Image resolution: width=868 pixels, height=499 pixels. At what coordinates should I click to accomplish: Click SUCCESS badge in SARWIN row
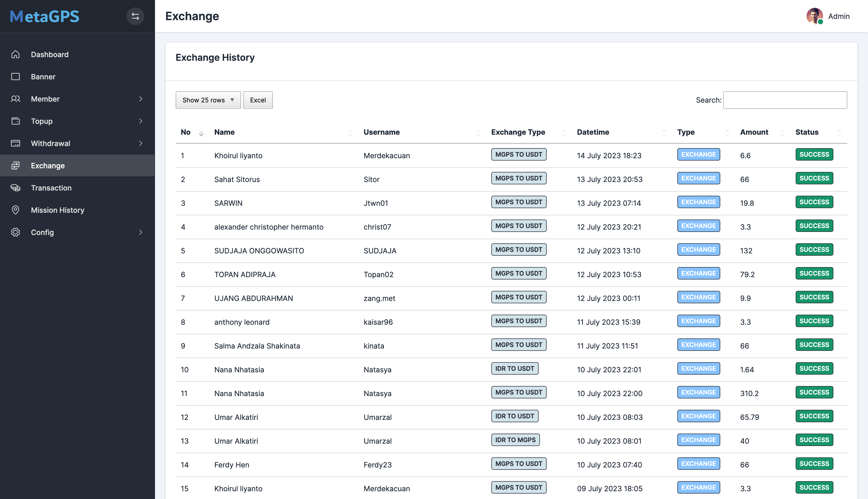click(x=814, y=202)
